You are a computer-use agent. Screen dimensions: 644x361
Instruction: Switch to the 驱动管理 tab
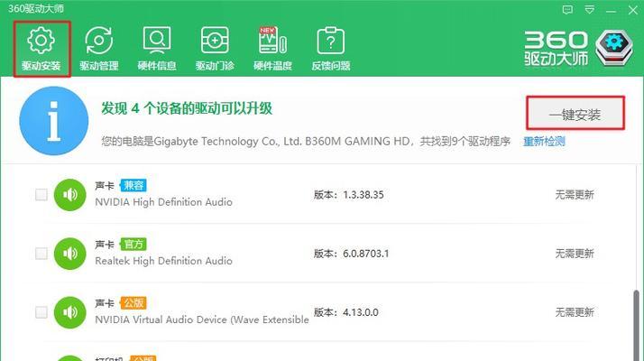point(99,49)
